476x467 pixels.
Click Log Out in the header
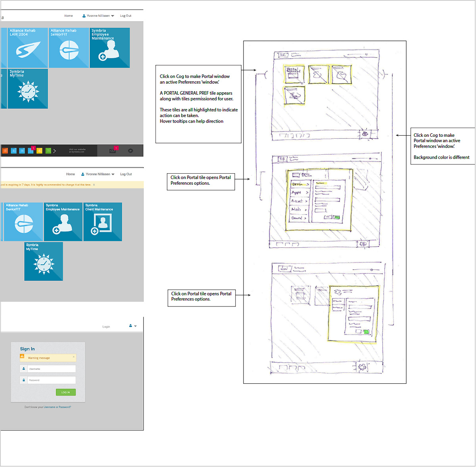point(125,15)
